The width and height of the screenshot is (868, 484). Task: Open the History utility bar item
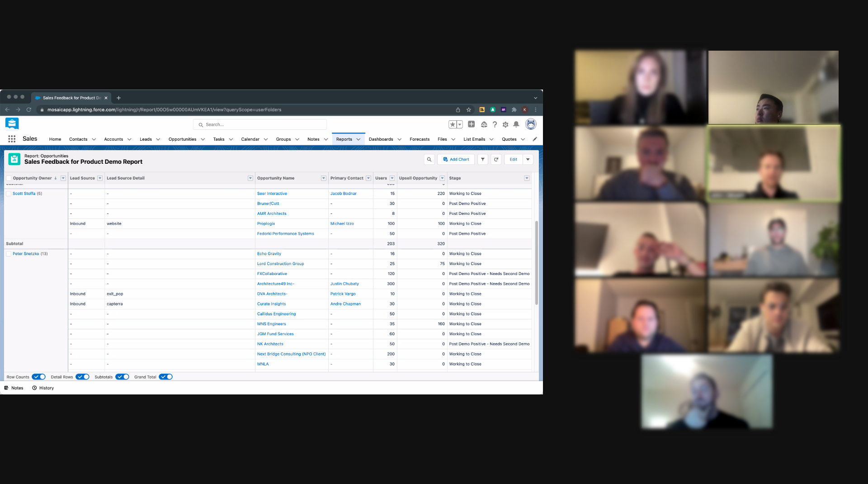coord(43,388)
